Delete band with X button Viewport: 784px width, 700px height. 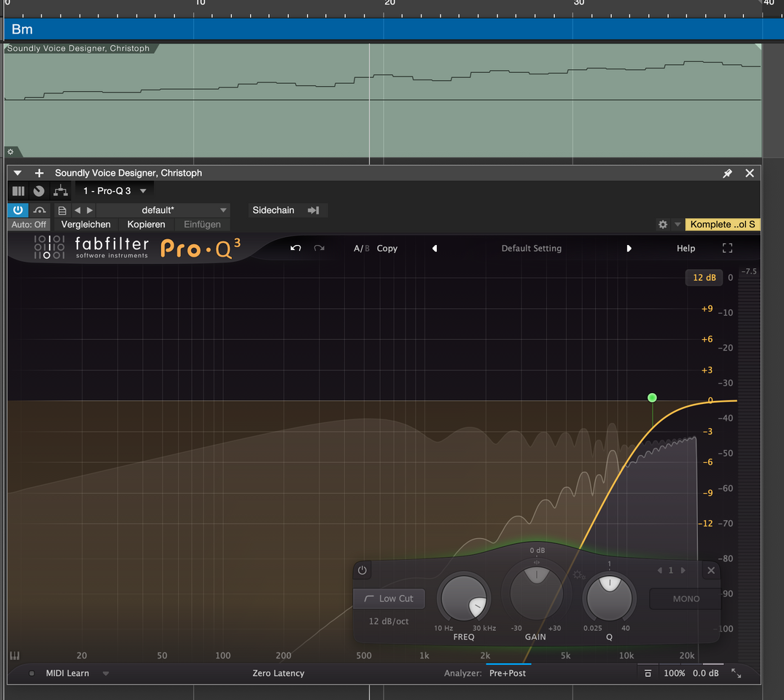click(711, 570)
